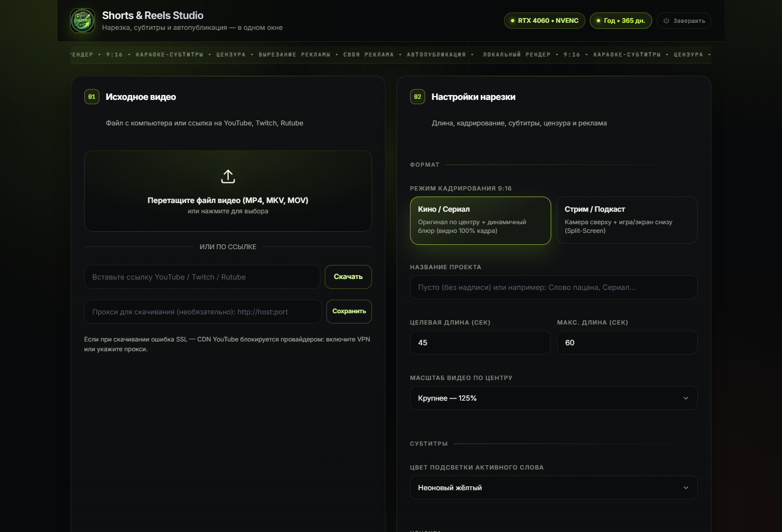Click the Год 365 дн. license badge
The height and width of the screenshot is (532, 782).
(621, 21)
